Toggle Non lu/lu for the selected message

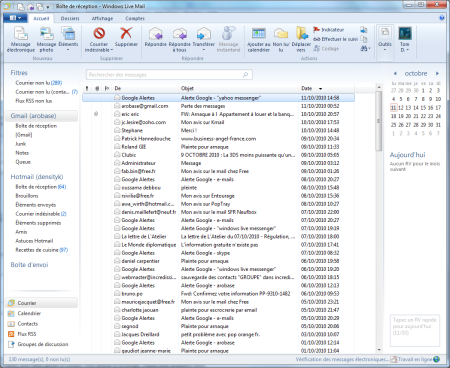(x=281, y=39)
